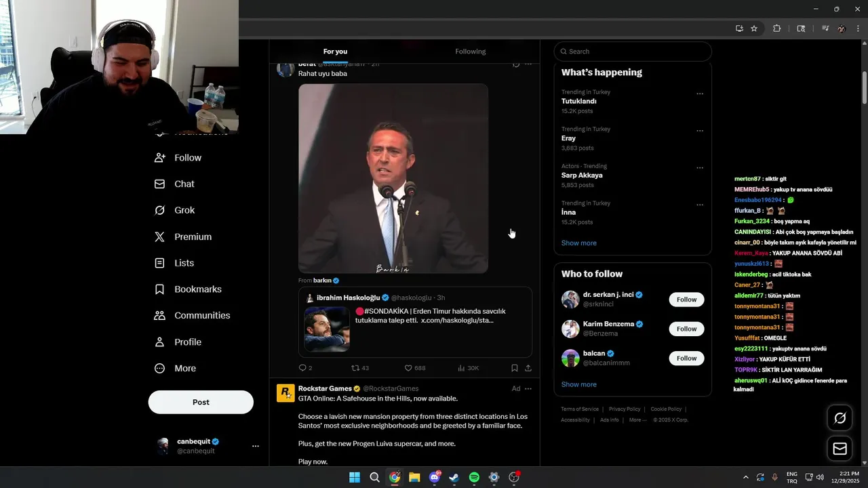Open Cookie Policy link

666,409
